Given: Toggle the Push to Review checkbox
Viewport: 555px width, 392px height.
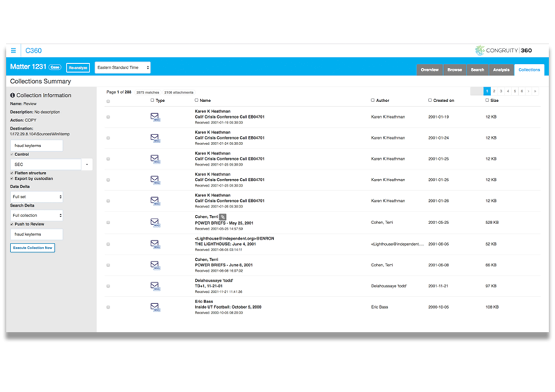Looking at the screenshot, I should coord(12,224).
